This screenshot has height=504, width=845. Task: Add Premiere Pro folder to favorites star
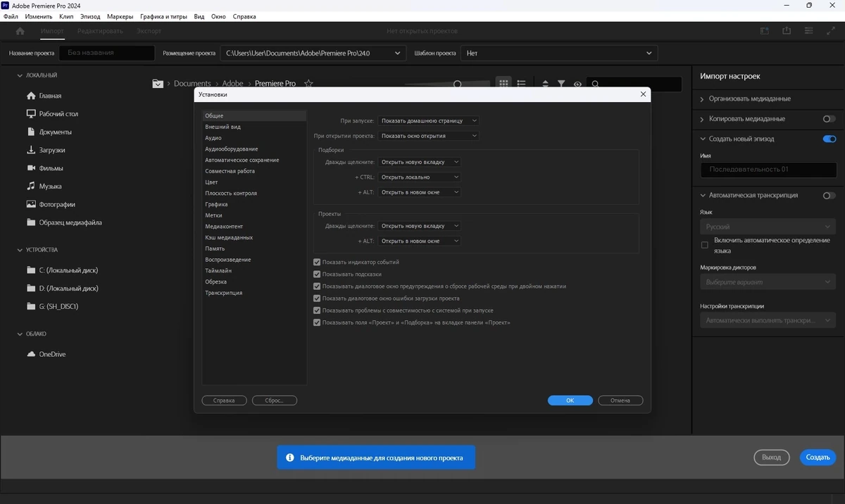click(x=308, y=83)
